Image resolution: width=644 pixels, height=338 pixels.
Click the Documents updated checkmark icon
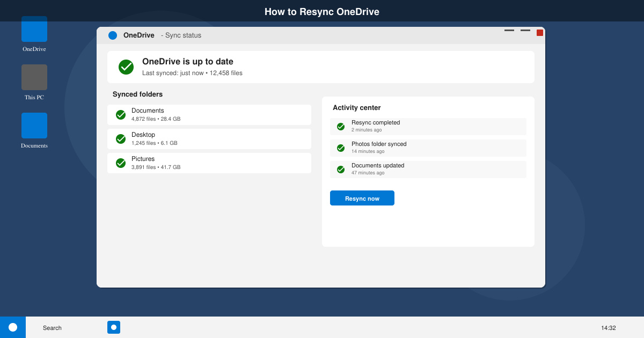tap(341, 170)
